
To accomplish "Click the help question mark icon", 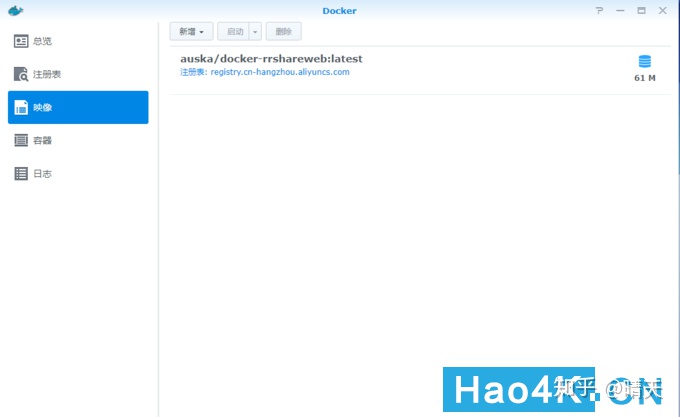I will [599, 10].
